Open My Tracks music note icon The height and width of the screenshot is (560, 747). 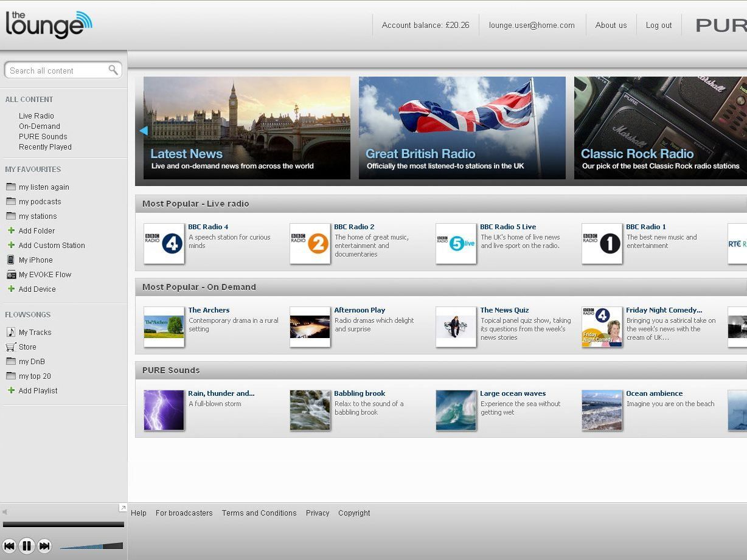10,332
